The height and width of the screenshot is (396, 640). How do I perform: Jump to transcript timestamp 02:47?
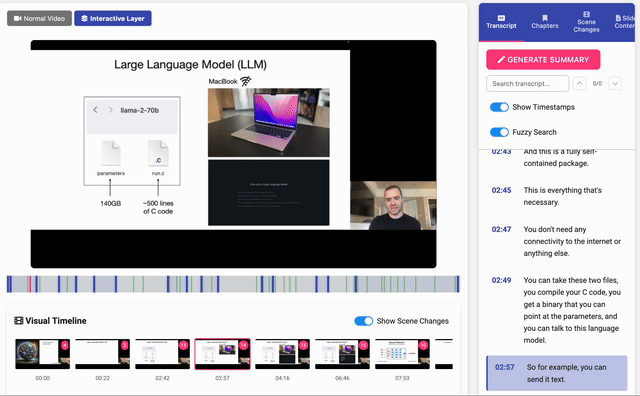[x=501, y=229]
